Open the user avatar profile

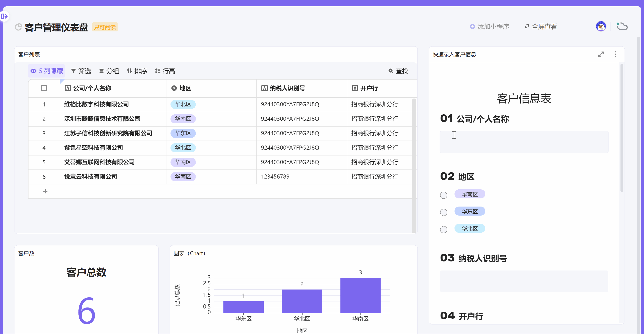coord(601,26)
